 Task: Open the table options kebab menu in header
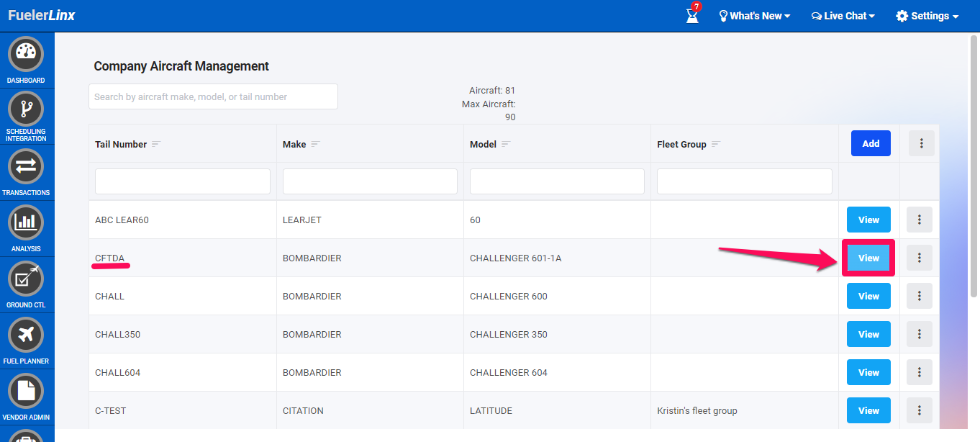(x=921, y=143)
